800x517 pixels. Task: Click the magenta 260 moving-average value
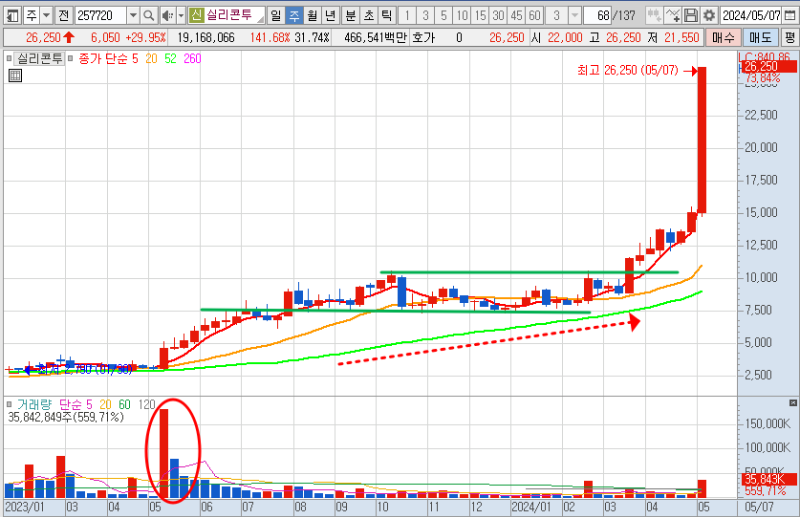click(192, 59)
